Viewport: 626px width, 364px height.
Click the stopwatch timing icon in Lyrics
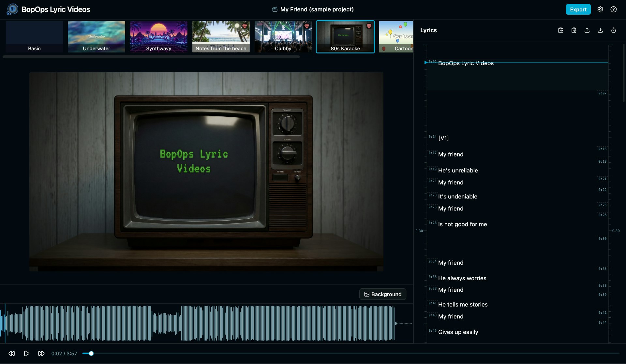click(613, 30)
